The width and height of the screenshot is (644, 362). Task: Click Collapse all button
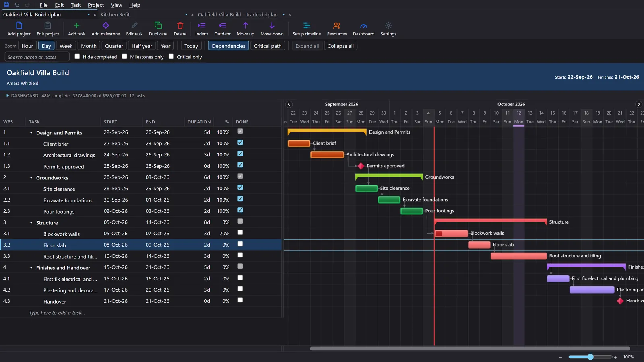tap(341, 46)
